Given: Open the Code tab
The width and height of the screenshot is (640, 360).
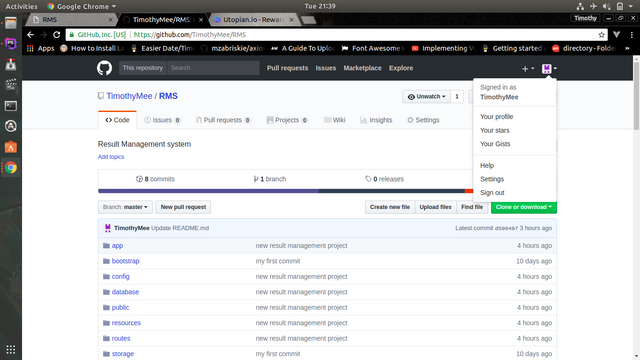Looking at the screenshot, I should click(x=117, y=120).
